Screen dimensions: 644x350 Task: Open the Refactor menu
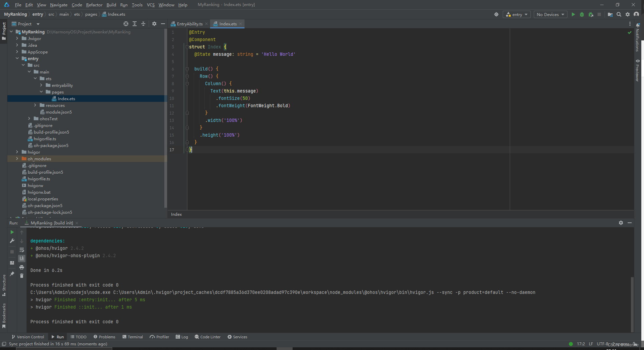[94, 5]
